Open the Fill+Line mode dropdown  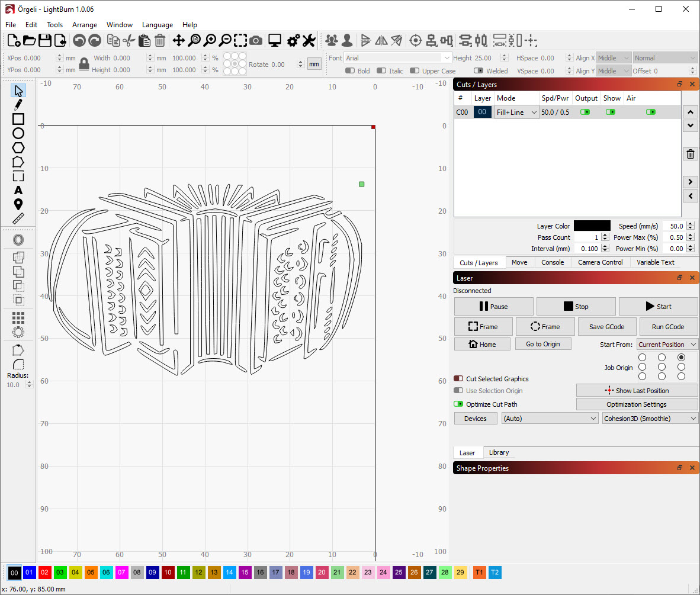click(x=516, y=112)
